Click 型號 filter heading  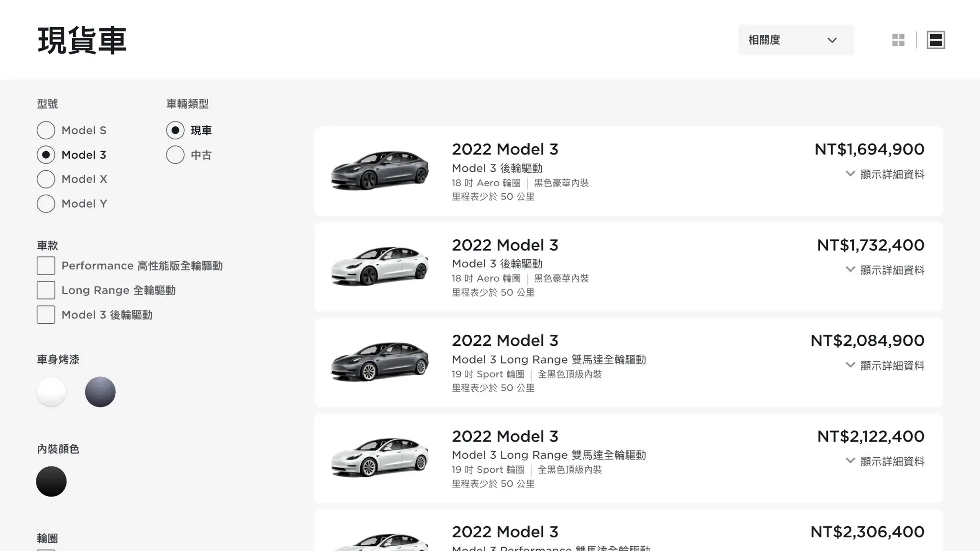pyautogui.click(x=47, y=104)
